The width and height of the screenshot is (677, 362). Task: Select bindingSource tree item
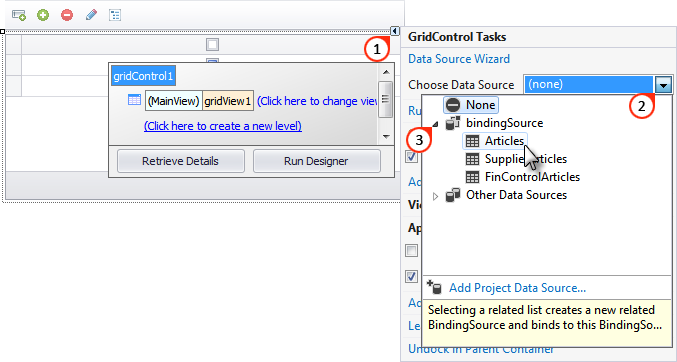504,123
